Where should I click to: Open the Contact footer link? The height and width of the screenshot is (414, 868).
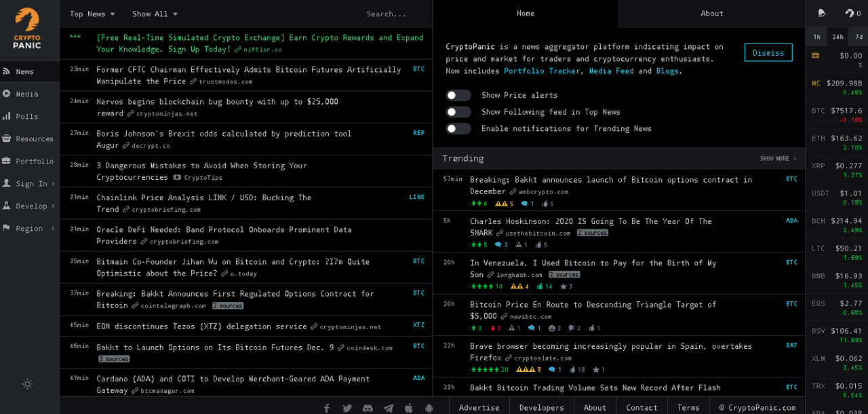(642, 407)
